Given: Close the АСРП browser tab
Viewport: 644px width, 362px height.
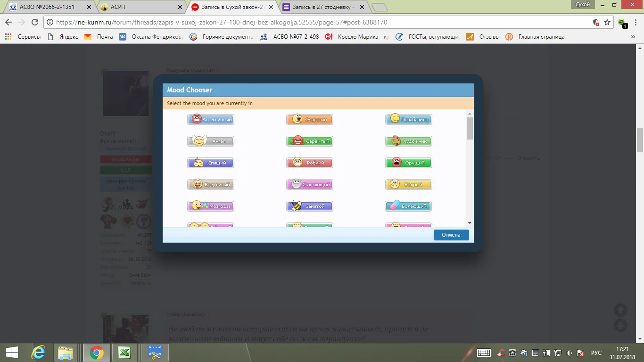Looking at the screenshot, I should tap(179, 7).
